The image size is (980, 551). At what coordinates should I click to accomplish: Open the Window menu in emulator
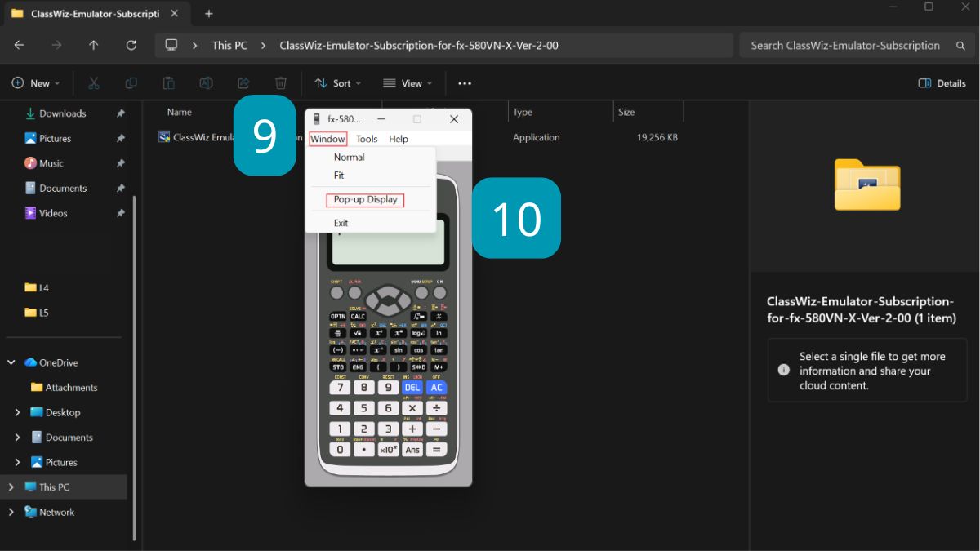(x=328, y=139)
